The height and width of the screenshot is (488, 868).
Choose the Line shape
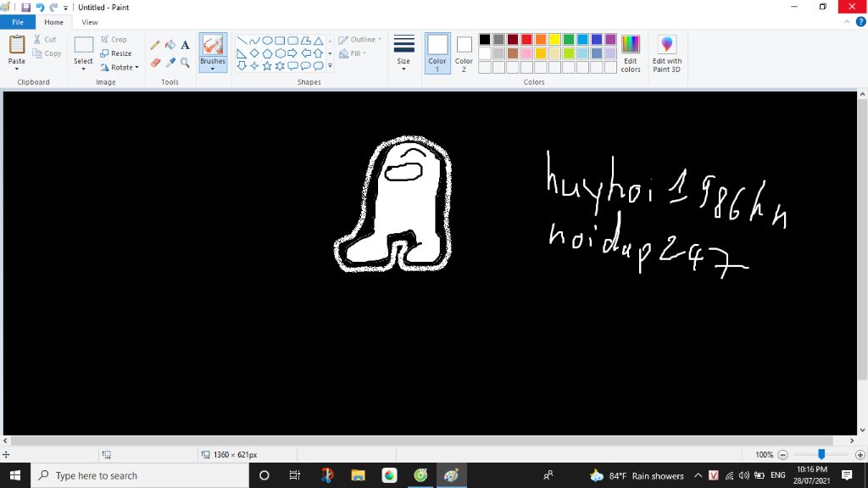click(x=242, y=41)
